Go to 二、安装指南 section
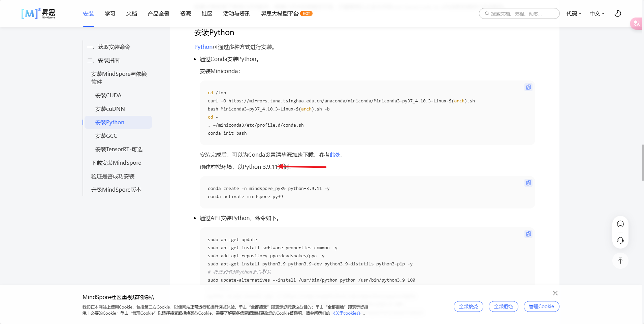The image size is (644, 324). click(103, 60)
